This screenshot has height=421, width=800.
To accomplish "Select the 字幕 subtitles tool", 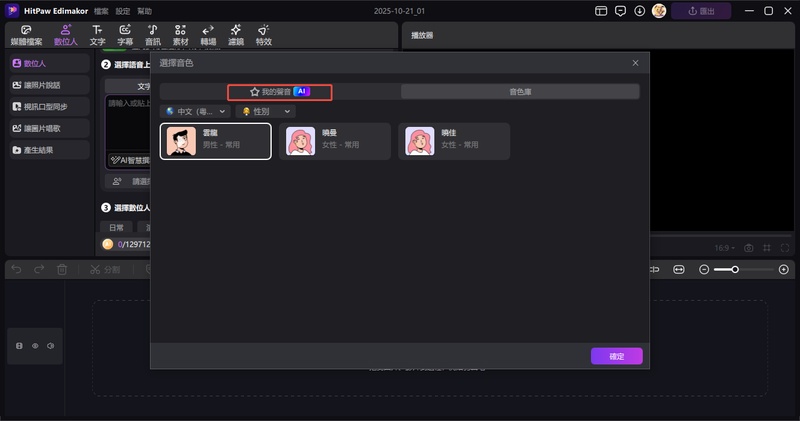I will pyautogui.click(x=125, y=36).
